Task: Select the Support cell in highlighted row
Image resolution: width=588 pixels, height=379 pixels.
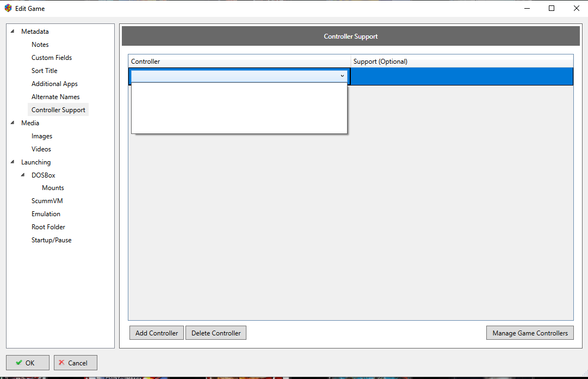Action: pyautogui.click(x=462, y=76)
